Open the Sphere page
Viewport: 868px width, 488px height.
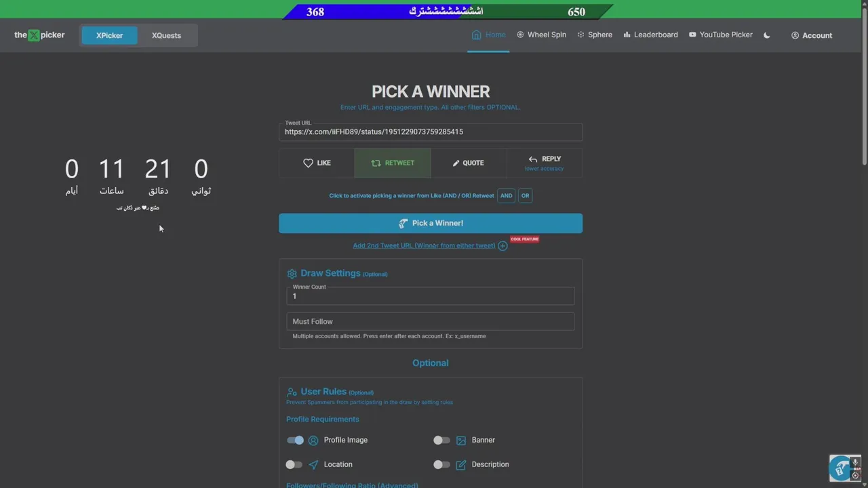(595, 35)
